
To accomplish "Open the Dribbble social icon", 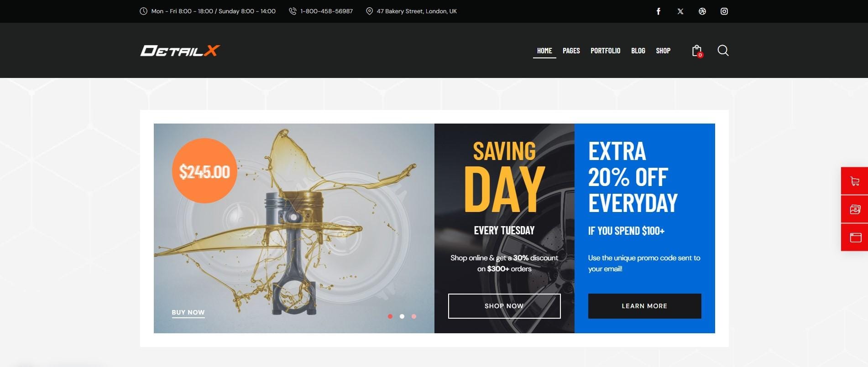I will pyautogui.click(x=702, y=11).
